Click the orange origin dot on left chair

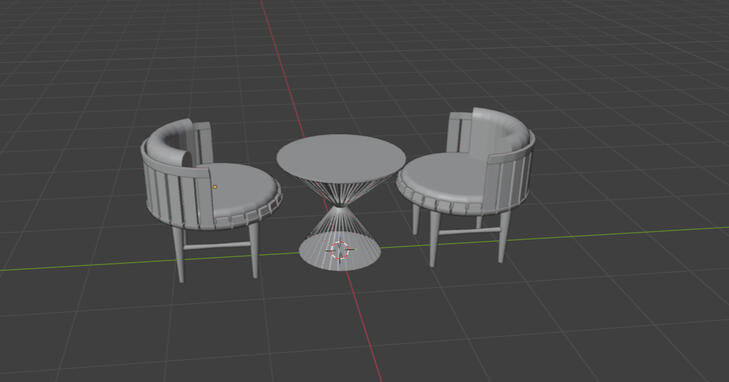point(215,187)
